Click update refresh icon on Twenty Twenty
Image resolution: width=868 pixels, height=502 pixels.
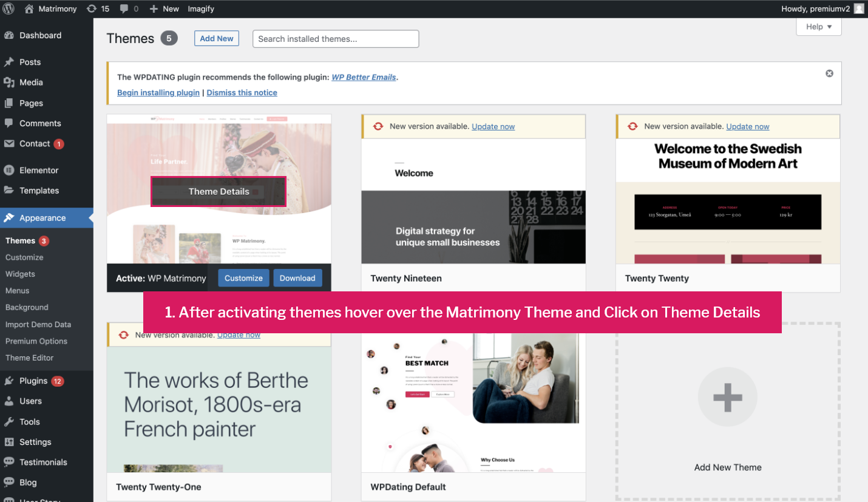tap(632, 126)
